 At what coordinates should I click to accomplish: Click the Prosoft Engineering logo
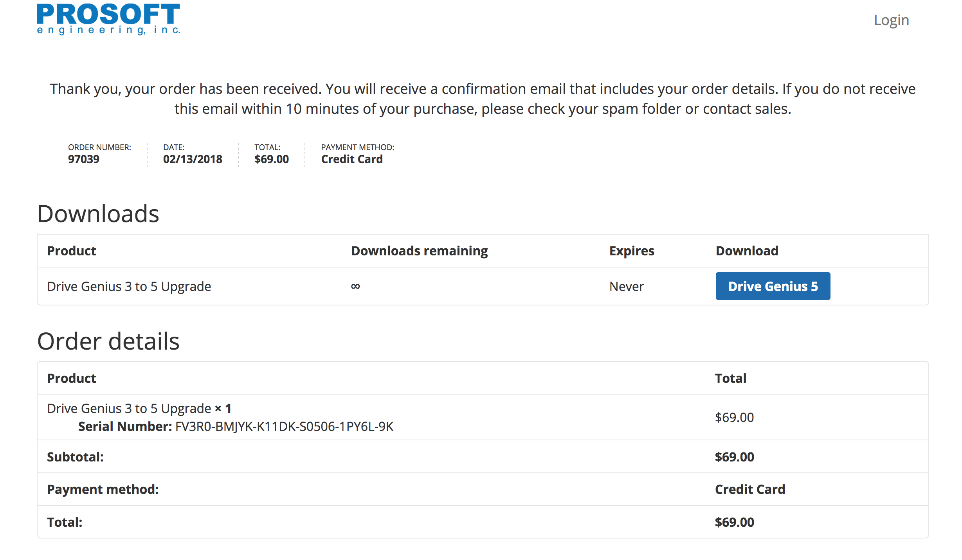coord(108,19)
